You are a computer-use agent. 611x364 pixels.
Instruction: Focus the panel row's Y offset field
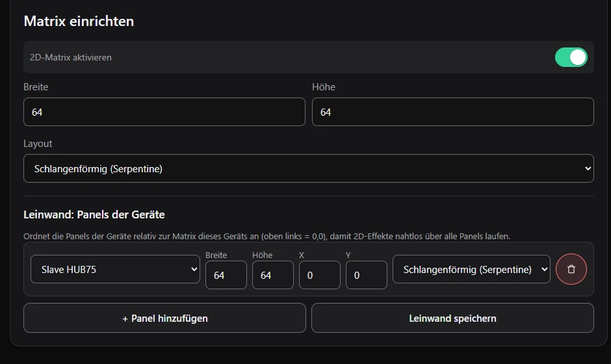tap(367, 275)
